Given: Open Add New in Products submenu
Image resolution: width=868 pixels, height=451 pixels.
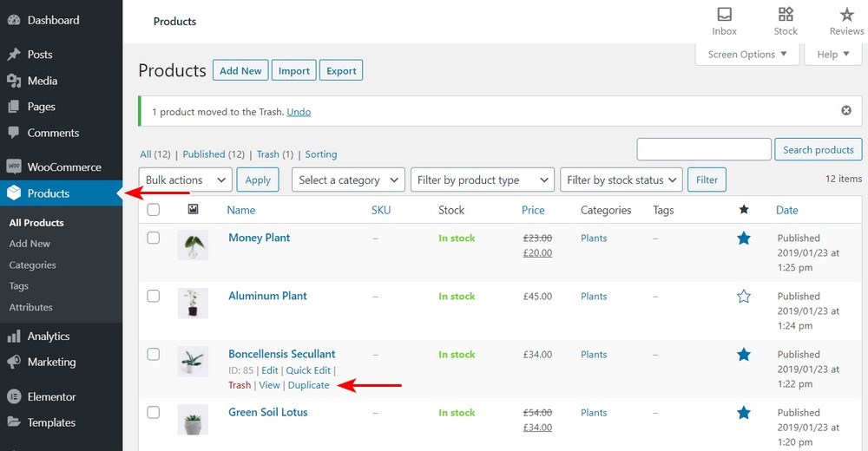Looking at the screenshot, I should [30, 244].
